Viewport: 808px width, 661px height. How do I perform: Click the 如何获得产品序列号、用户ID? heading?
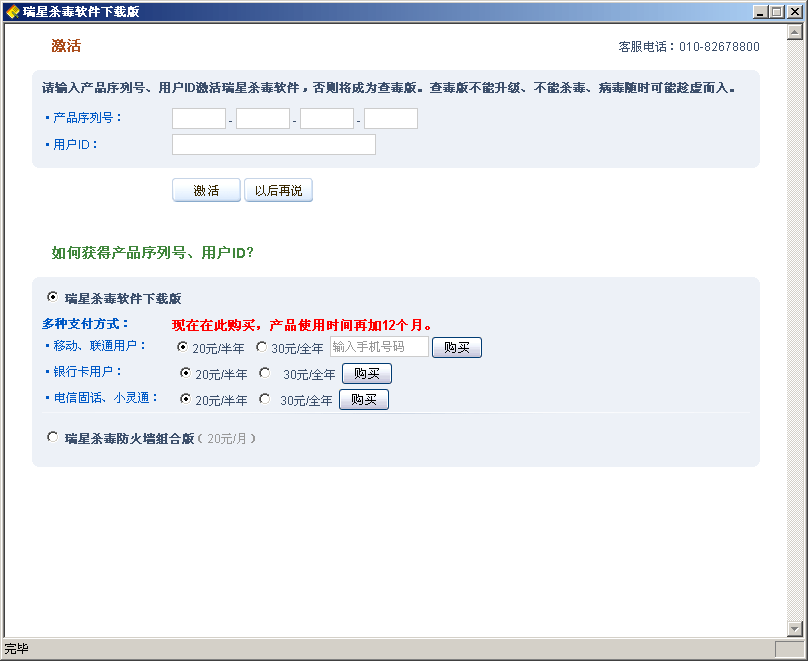pyautogui.click(x=153, y=252)
